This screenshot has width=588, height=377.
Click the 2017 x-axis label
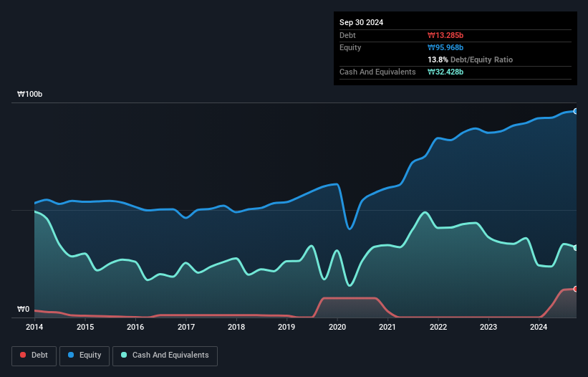pyautogui.click(x=186, y=327)
